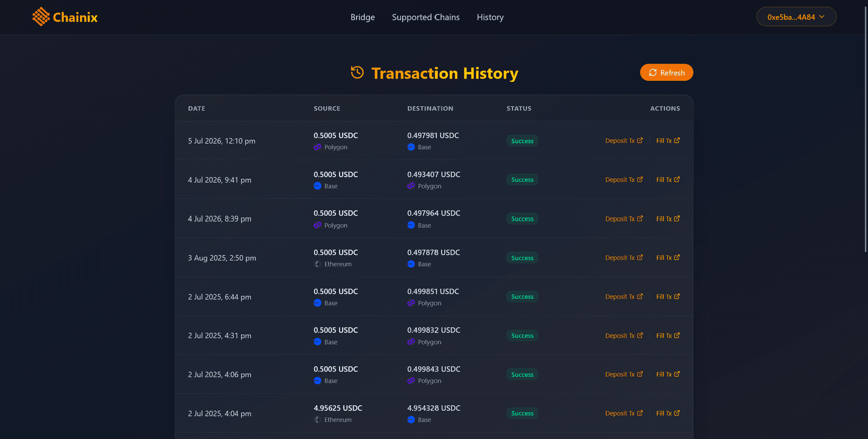The image size is (868, 439).
Task: Open Deposit Tx for 4 Jul 2026, 8:39 pm
Action: click(x=624, y=218)
